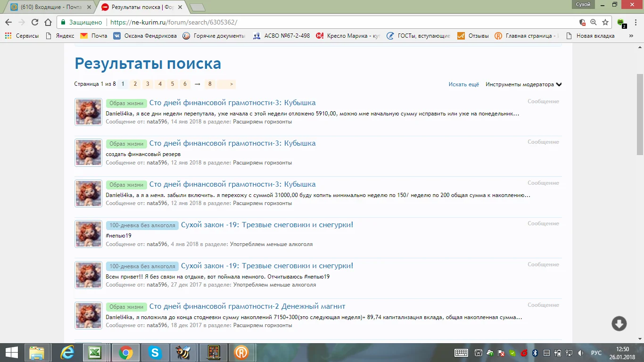This screenshot has width=644, height=362.
Task: Open the АСВО №67-2-498 bookmark
Action: pos(281,36)
